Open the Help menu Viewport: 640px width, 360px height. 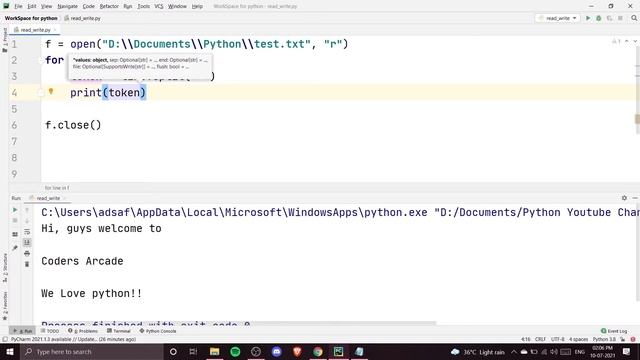click(x=197, y=6)
